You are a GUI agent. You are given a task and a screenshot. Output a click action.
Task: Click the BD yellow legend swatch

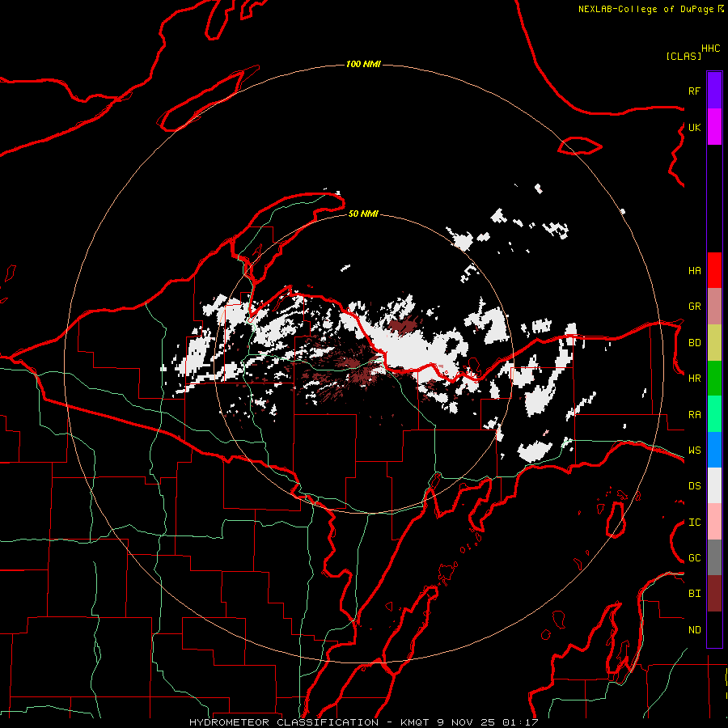point(714,343)
